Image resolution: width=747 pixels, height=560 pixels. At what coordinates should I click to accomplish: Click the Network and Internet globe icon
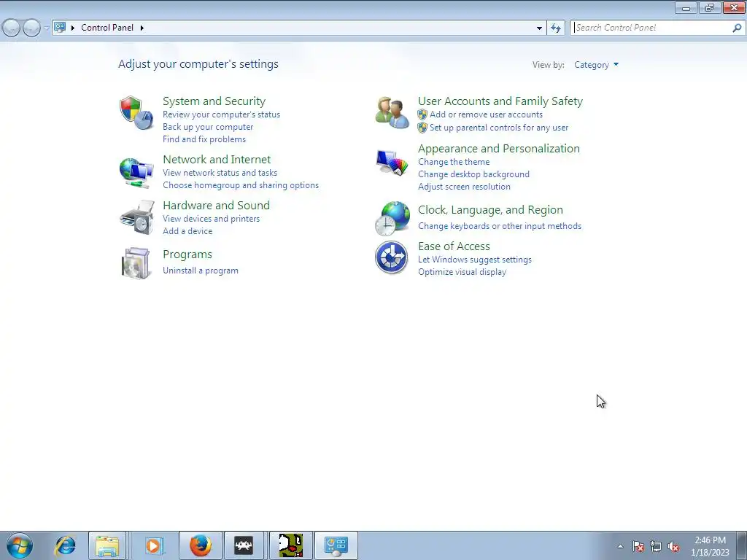point(136,172)
